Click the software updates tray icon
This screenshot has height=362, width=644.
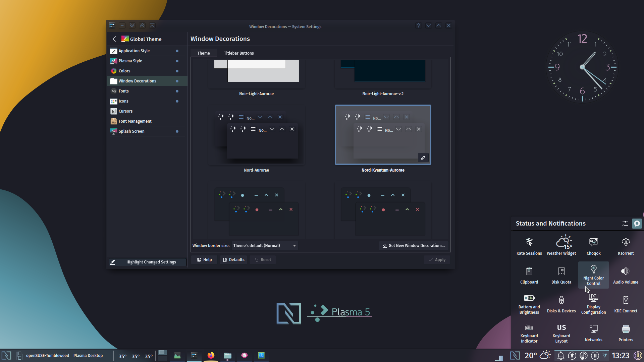572,356
